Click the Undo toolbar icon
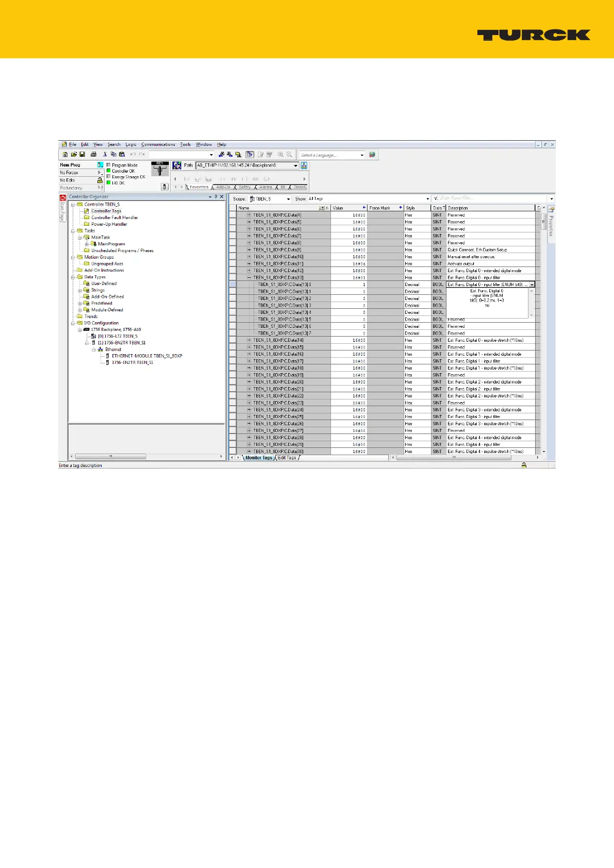This screenshot has height=868, width=614. (x=132, y=154)
